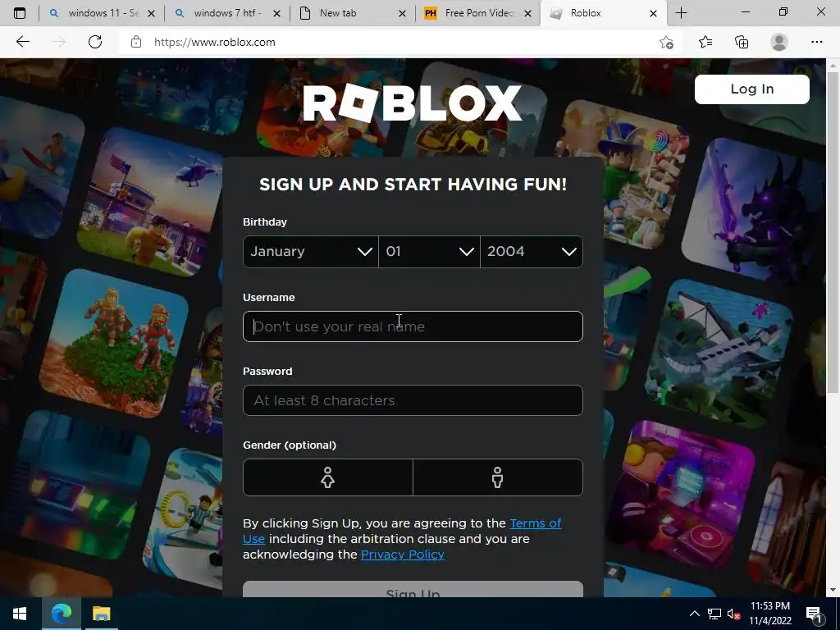Image resolution: width=840 pixels, height=630 pixels.
Task: Open File Explorer from the taskbar
Action: (x=101, y=614)
